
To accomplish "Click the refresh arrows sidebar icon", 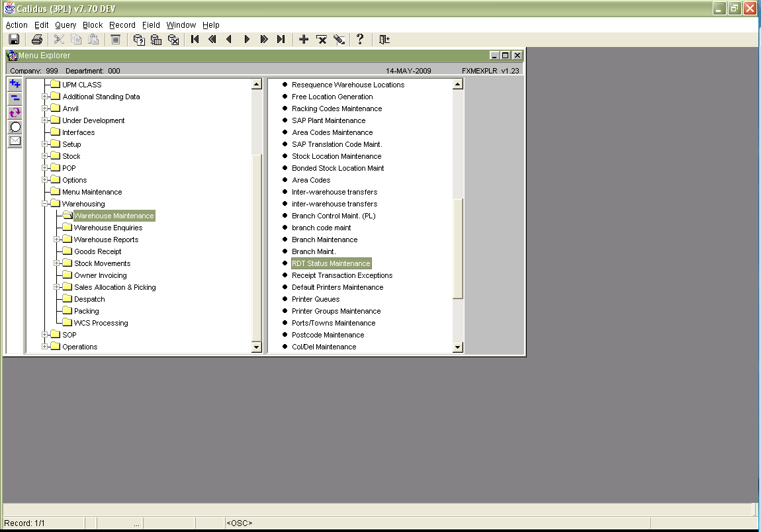I will [x=15, y=112].
